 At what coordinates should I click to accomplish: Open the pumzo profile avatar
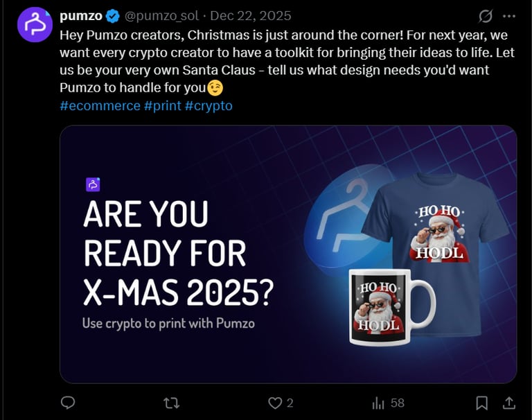tap(35, 24)
